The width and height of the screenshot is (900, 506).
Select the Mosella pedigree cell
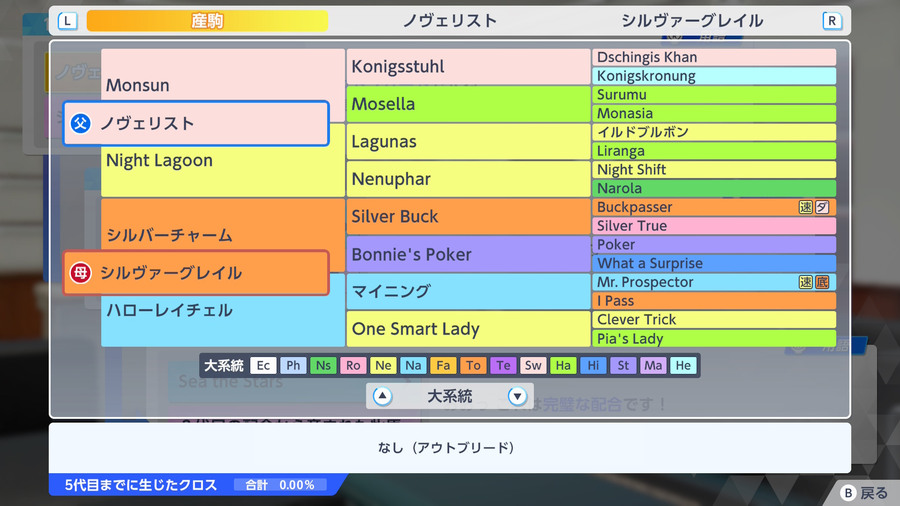(468, 104)
